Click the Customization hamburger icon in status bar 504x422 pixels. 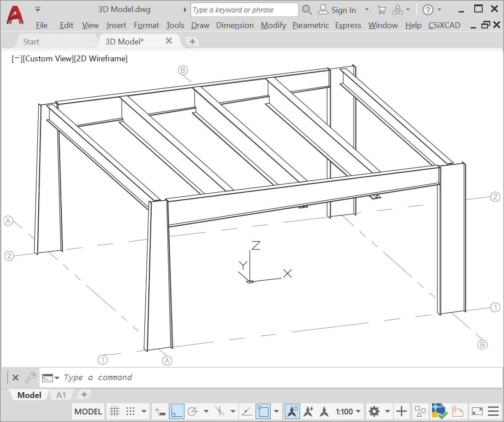point(493,411)
